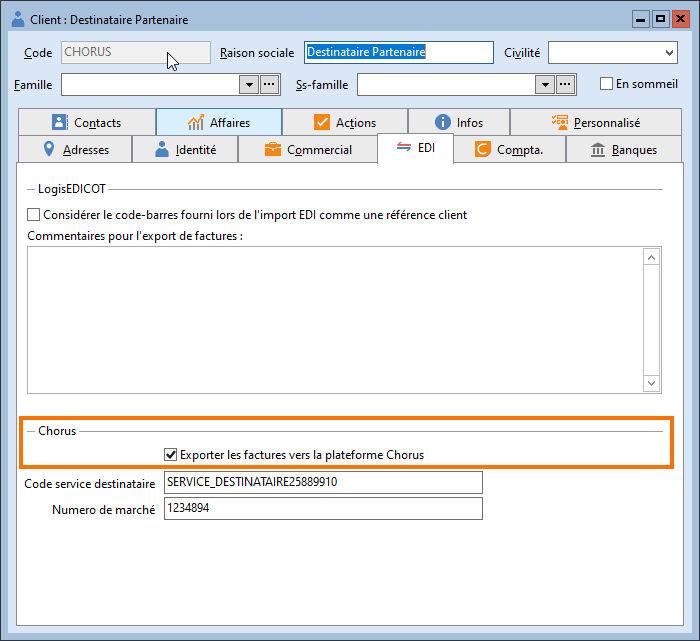This screenshot has height=641, width=700.
Task: Switch to the Banques tab
Action: [x=624, y=149]
